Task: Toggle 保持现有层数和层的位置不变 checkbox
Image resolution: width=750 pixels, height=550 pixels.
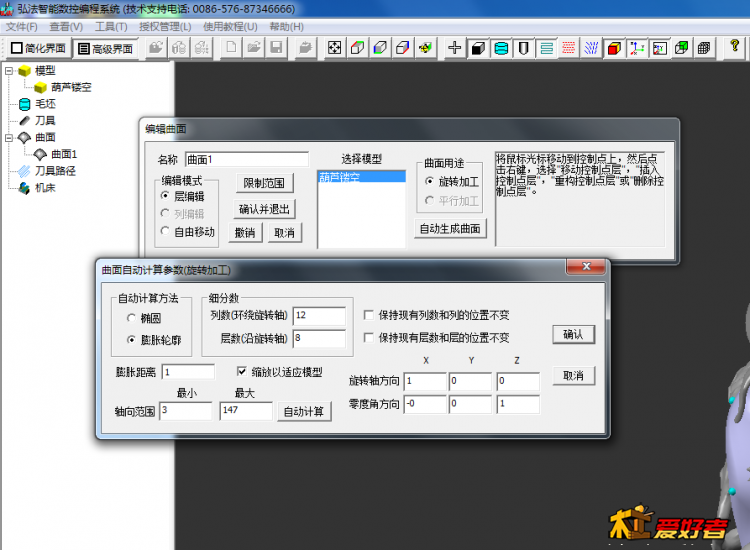Action: click(368, 338)
